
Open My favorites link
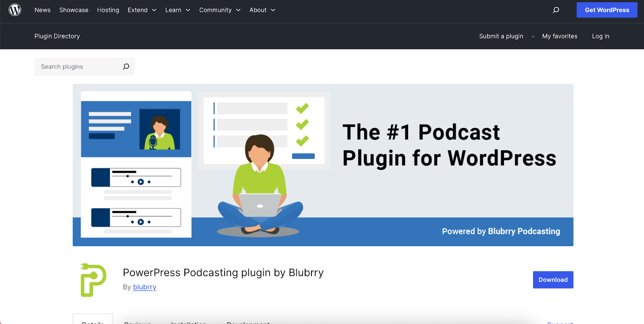click(559, 36)
